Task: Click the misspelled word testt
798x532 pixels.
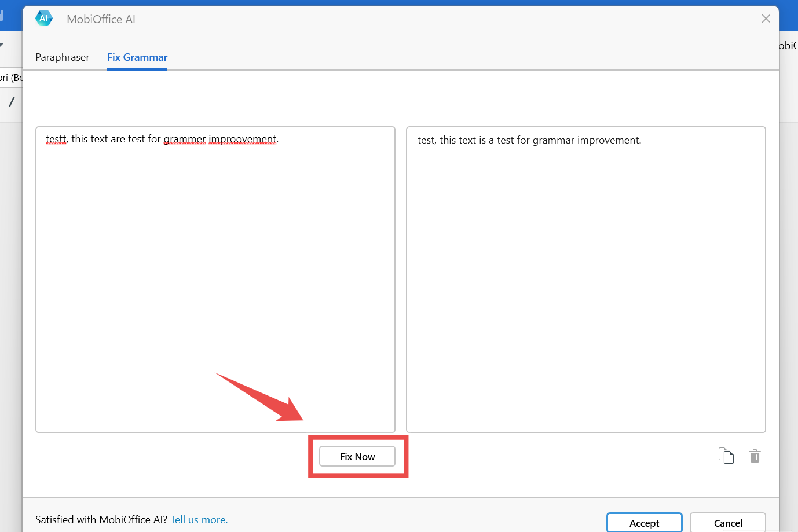Action: [54, 139]
